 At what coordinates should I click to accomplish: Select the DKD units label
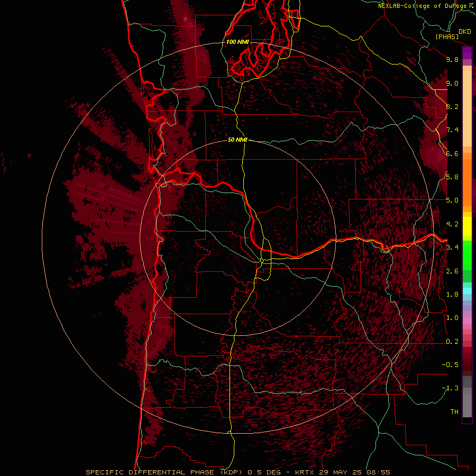[x=465, y=32]
